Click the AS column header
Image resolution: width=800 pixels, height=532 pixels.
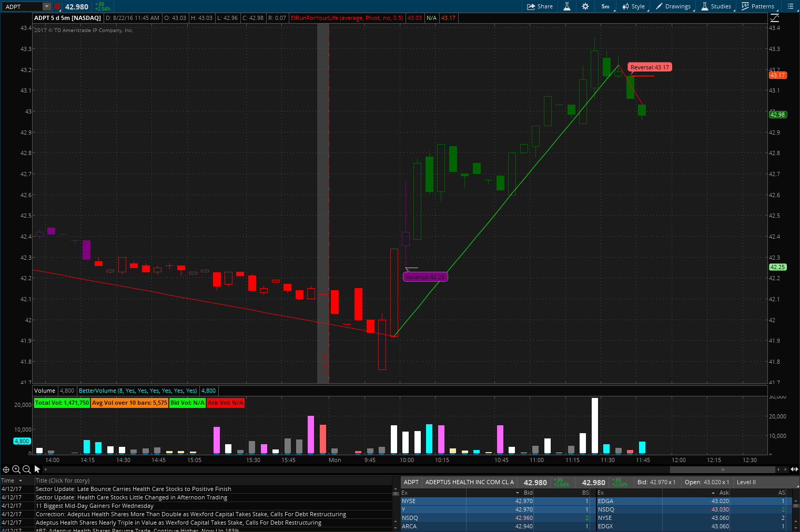[782, 493]
